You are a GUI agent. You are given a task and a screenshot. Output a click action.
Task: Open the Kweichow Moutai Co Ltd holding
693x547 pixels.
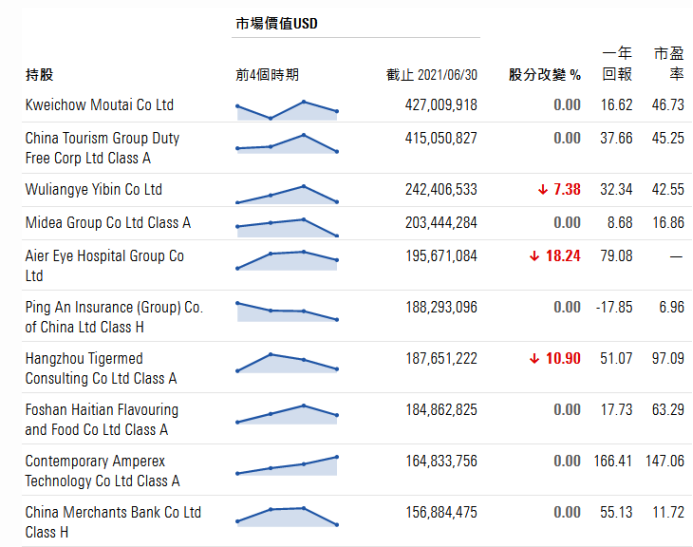[99, 105]
